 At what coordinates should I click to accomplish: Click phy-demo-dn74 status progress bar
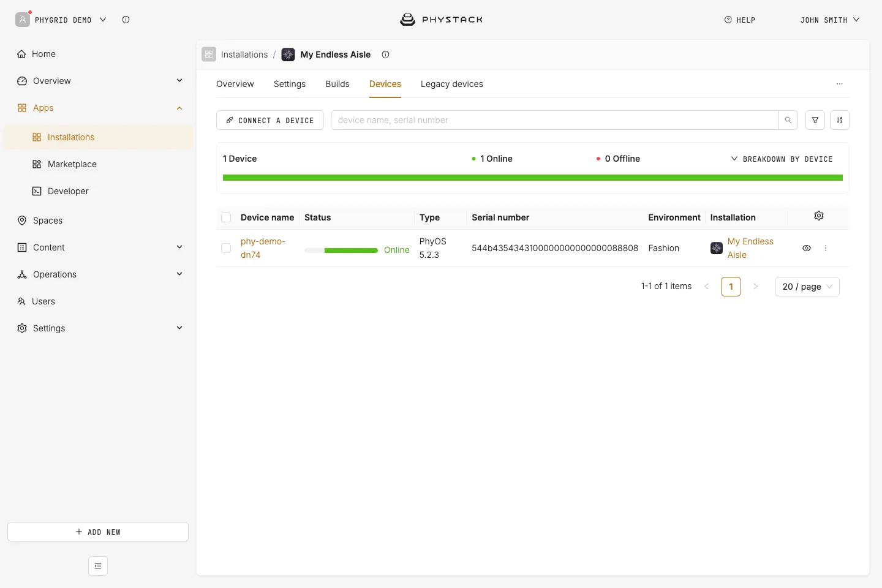(x=341, y=250)
